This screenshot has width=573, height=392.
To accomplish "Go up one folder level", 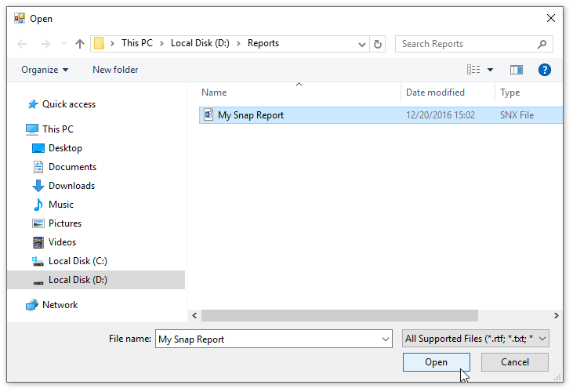I will click(x=80, y=44).
